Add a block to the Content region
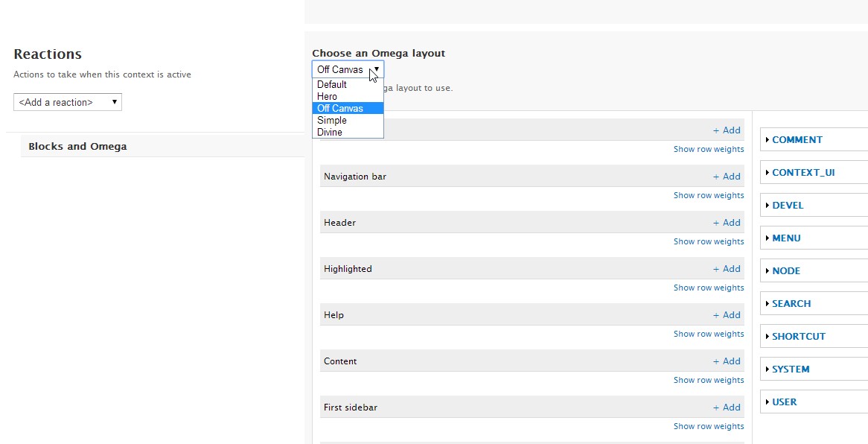The width and height of the screenshot is (868, 444). click(x=727, y=361)
